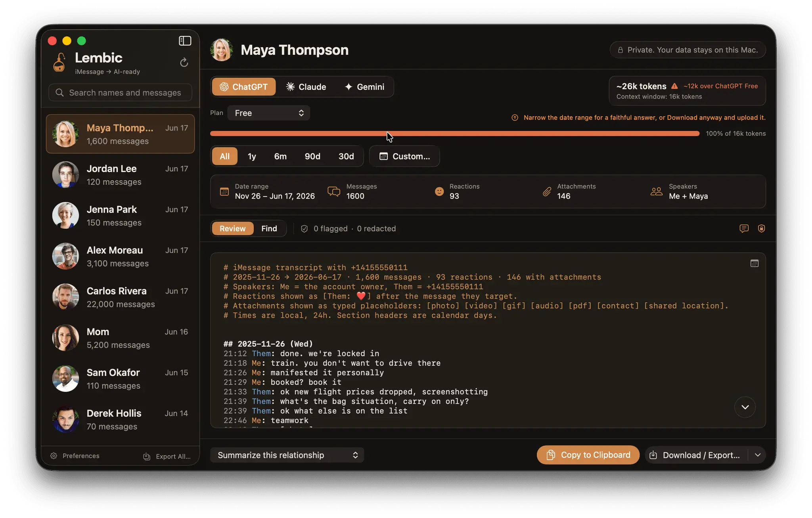Open Preferences gear icon
812x518 pixels.
pyautogui.click(x=54, y=456)
